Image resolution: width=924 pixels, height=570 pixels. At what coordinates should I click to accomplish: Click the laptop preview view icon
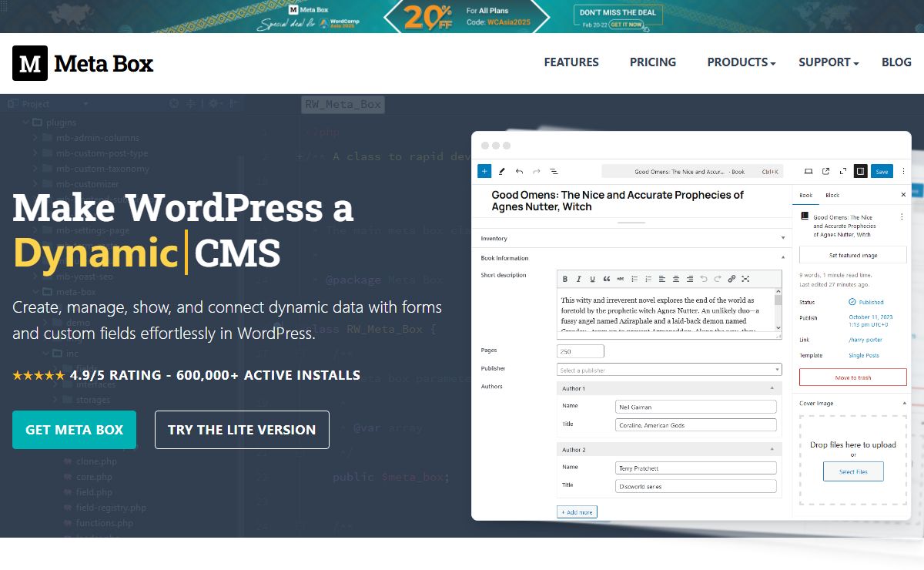[x=808, y=171]
